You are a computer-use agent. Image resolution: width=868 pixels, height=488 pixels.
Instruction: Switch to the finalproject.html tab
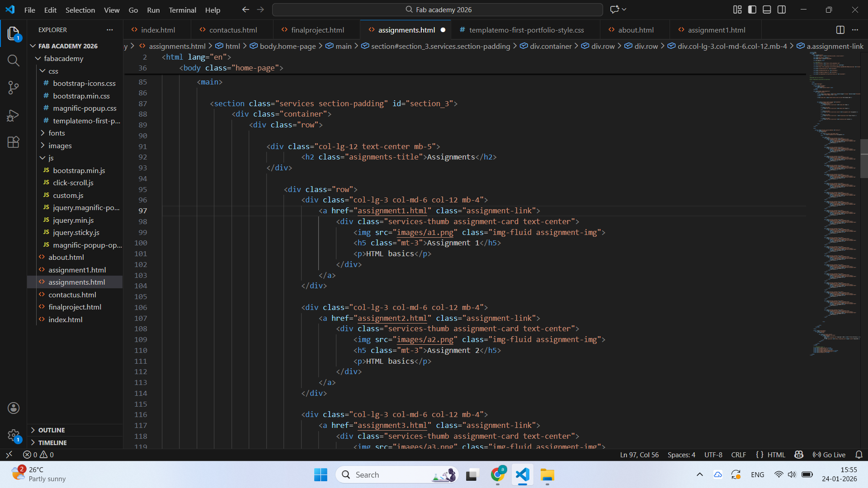317,30
